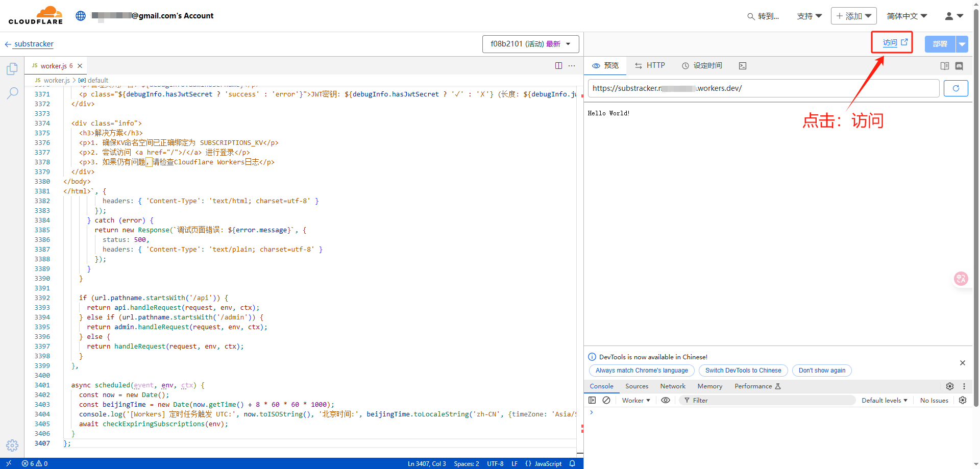Click the 访问 visit link
This screenshot has height=469, width=980.
[895, 43]
